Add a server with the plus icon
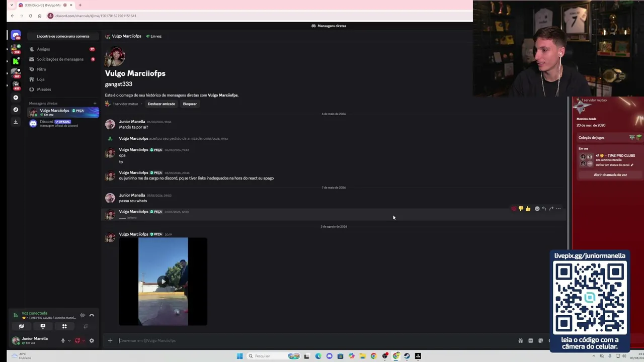This screenshot has width=644, height=362. click(16, 98)
